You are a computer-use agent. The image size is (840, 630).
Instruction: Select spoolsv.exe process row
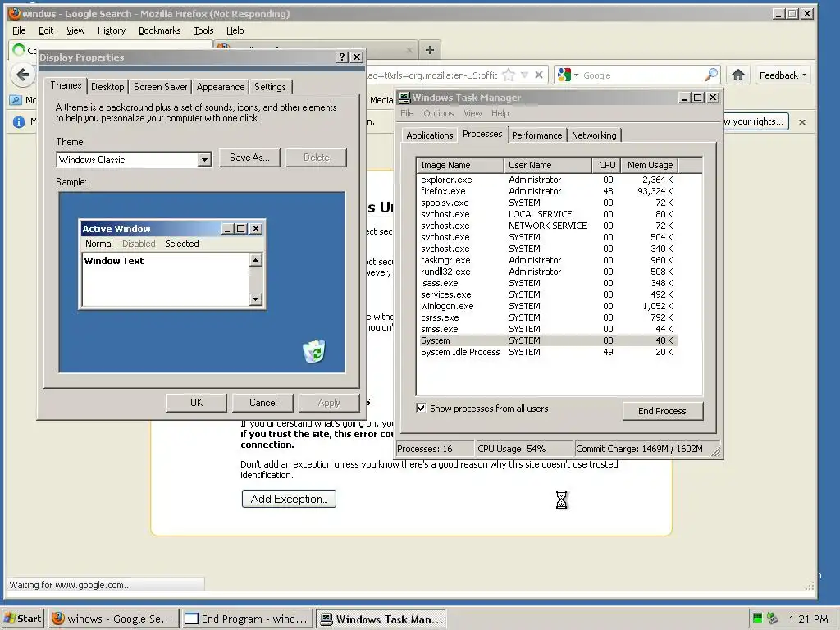pos(547,203)
